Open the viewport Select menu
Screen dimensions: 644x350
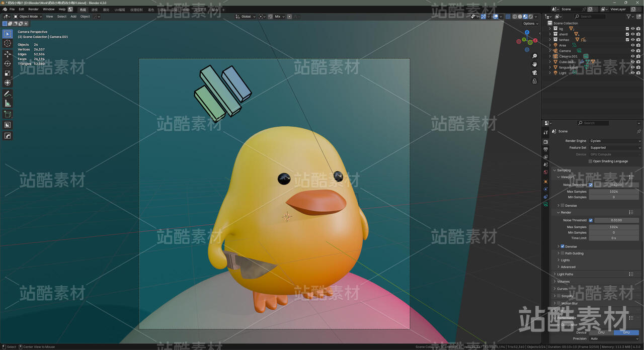coord(61,17)
